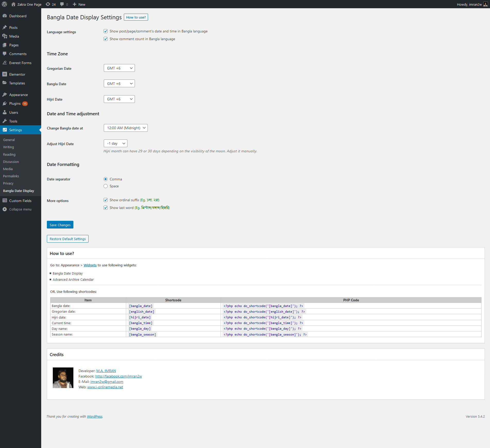Screen dimensions: 490x448
Task: Open the comments bubble in admin bar
Action: [x=62, y=4]
